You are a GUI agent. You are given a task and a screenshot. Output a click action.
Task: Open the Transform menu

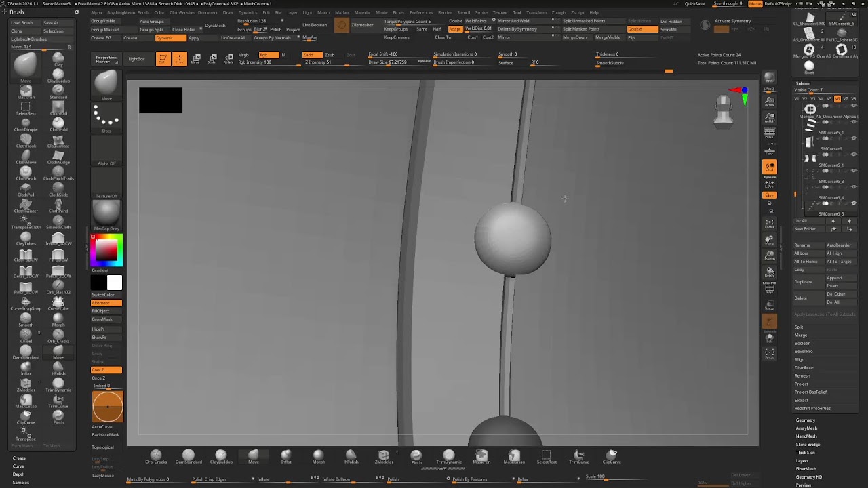(536, 12)
